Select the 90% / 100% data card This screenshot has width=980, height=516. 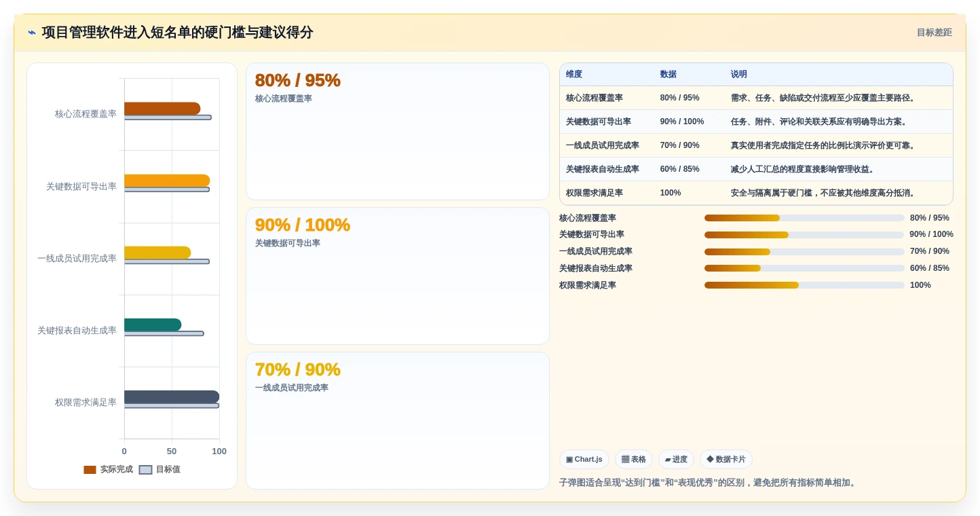click(398, 276)
